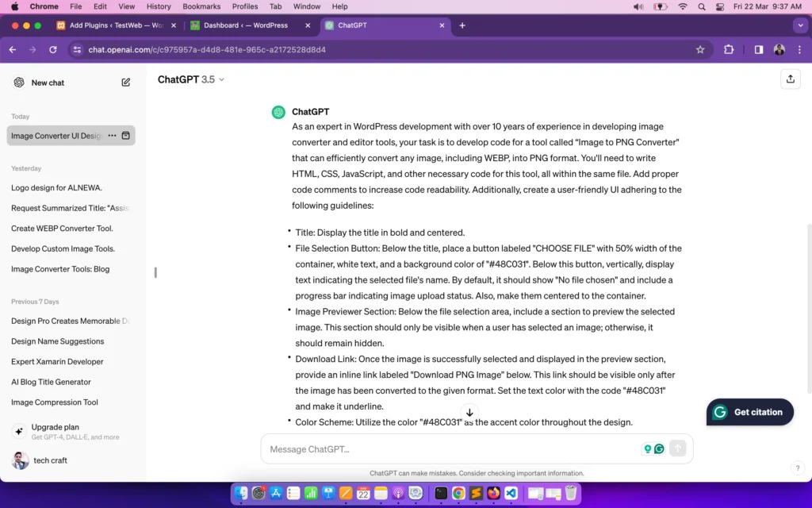Open Spotlight search in the menu bar
This screenshot has height=508, width=812.
click(702, 6)
